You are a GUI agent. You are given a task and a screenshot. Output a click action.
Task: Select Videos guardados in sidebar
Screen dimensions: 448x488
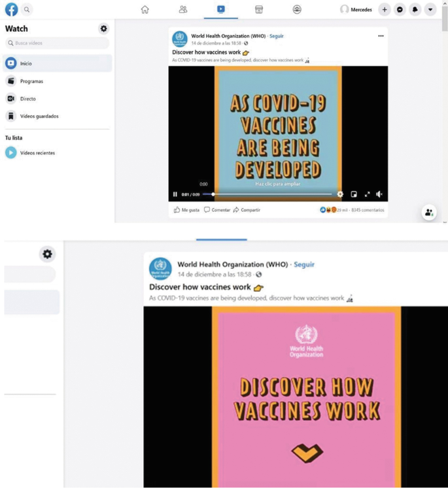(x=39, y=116)
